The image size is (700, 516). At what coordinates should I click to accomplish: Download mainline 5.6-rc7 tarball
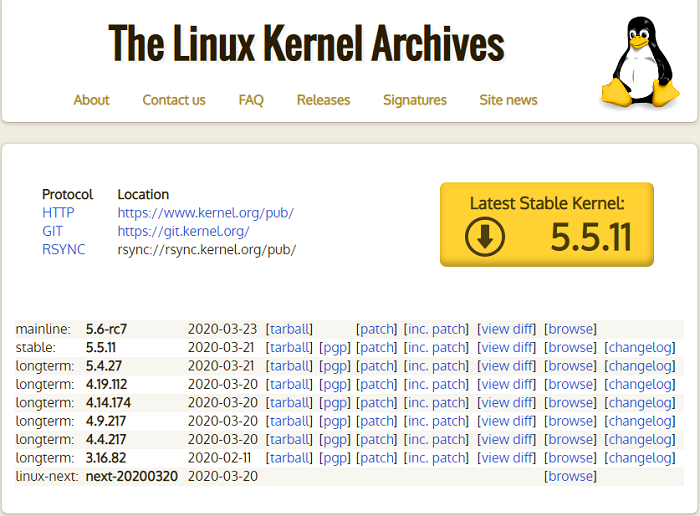pyautogui.click(x=289, y=329)
